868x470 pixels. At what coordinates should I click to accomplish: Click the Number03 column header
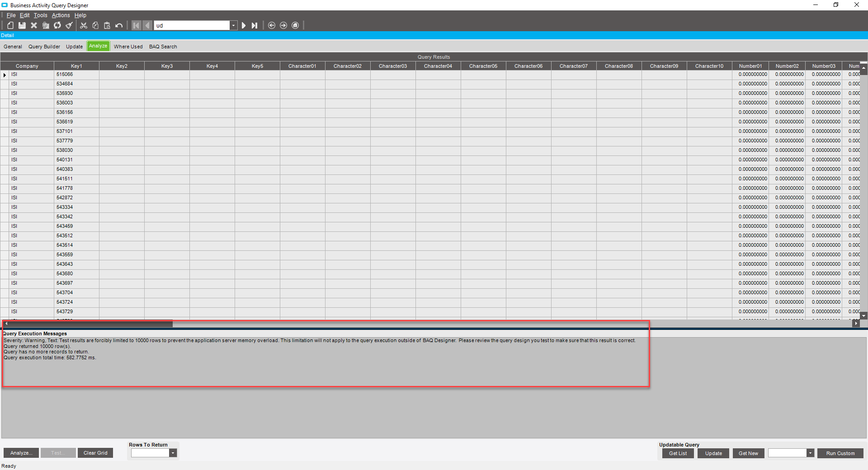tap(824, 66)
